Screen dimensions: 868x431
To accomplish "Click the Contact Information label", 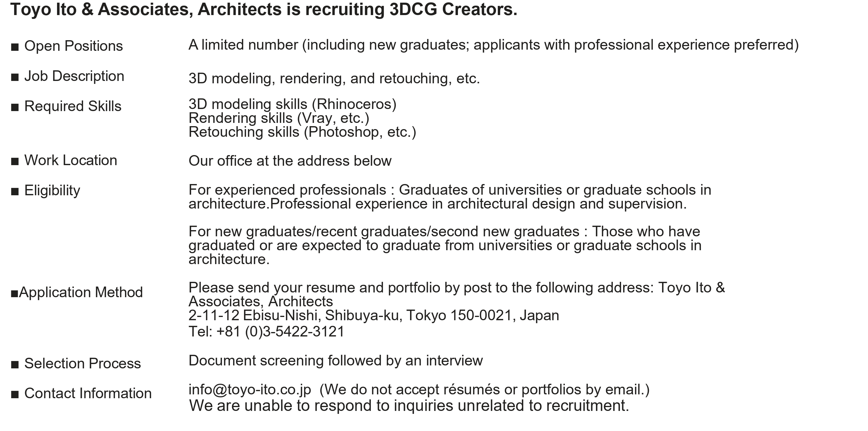I will point(88,393).
